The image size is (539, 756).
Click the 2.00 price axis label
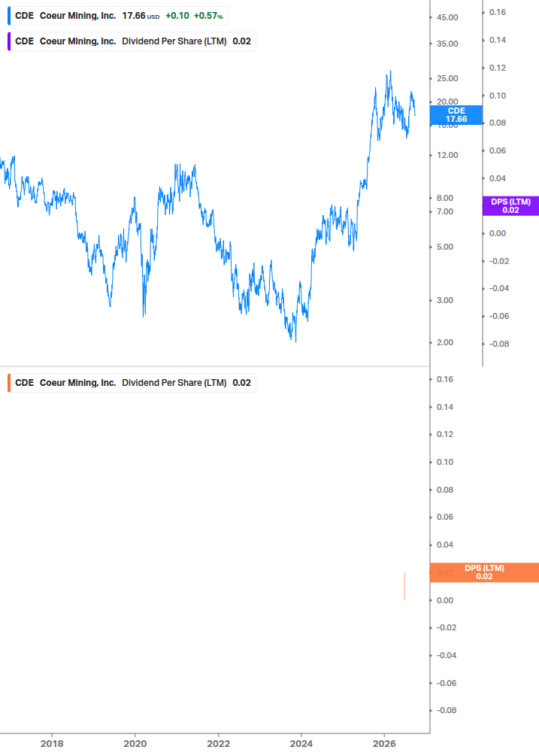coord(445,343)
